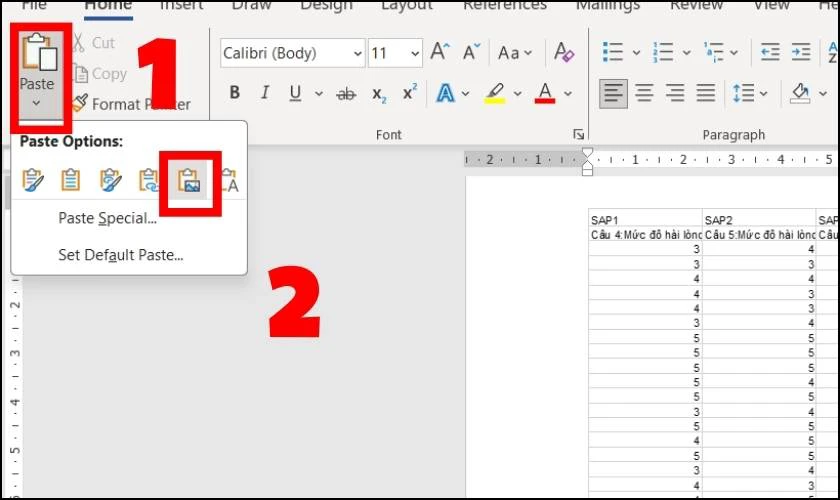
Task: Apply yellow text highlight color
Action: [496, 93]
